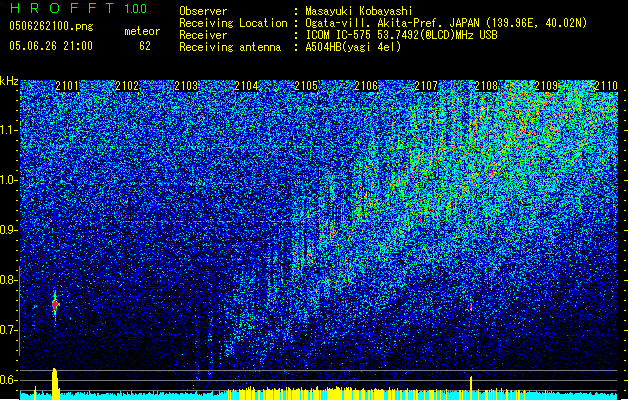
Task: Click the kHz axis unit label
Action: pyautogui.click(x=9, y=81)
